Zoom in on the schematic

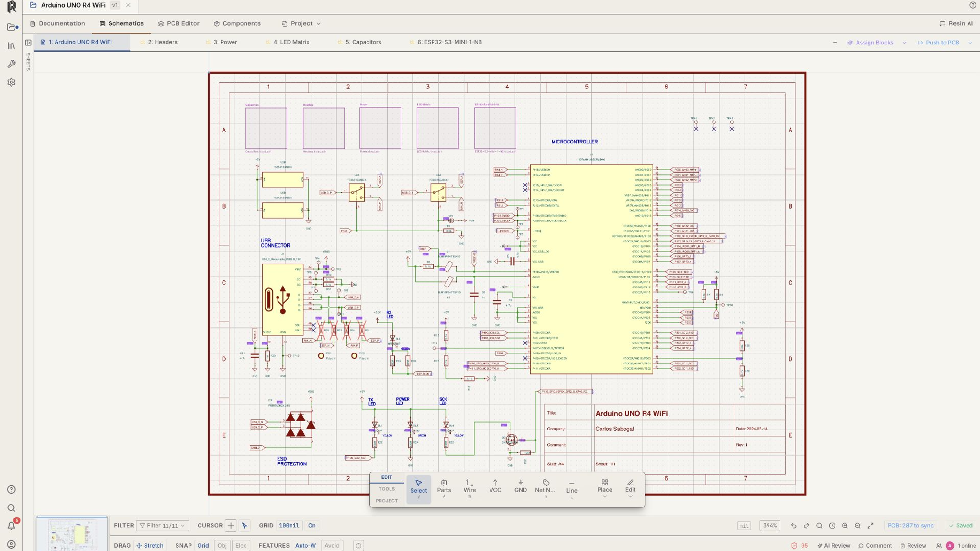(845, 526)
